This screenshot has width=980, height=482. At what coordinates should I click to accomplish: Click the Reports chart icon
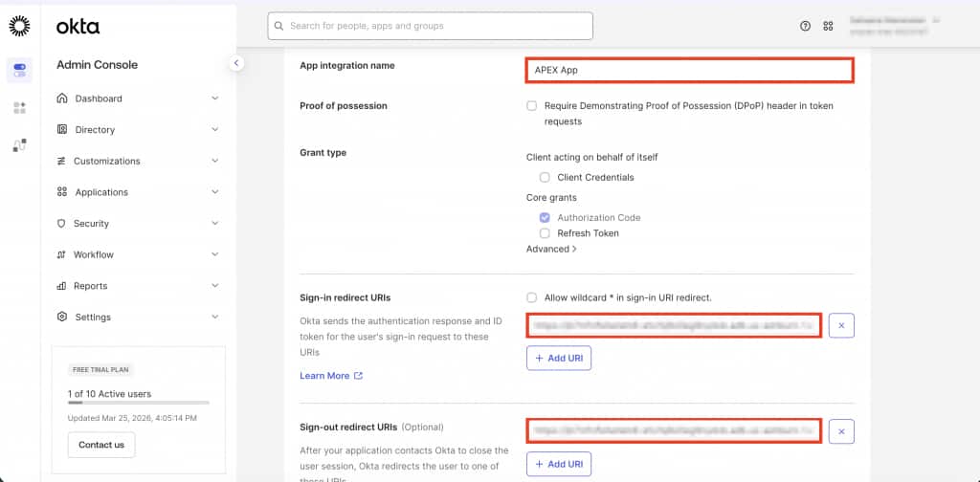(x=61, y=285)
